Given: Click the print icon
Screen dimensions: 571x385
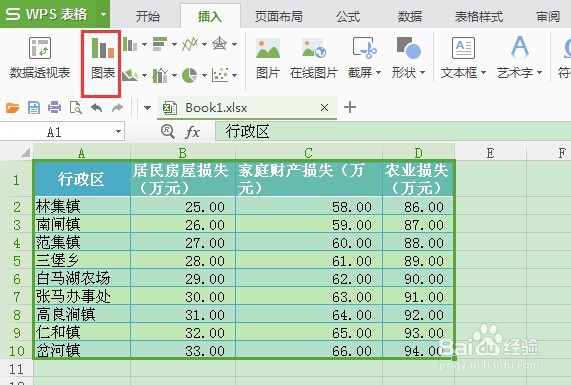Looking at the screenshot, I should point(55,108).
